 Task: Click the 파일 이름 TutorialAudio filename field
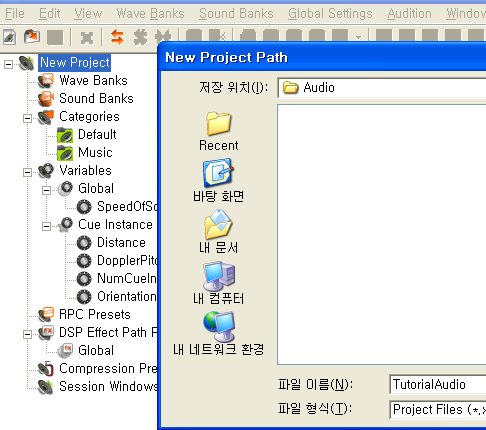(x=438, y=384)
